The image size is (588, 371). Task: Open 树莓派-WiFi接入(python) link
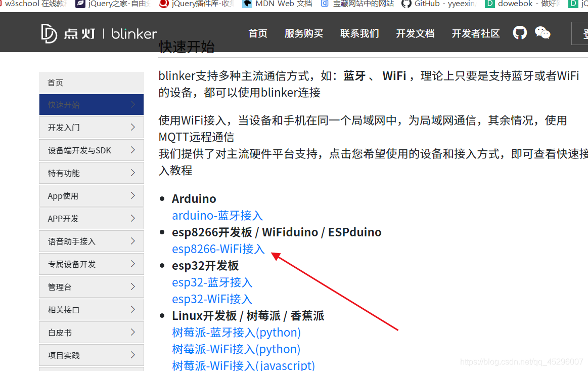pos(236,349)
